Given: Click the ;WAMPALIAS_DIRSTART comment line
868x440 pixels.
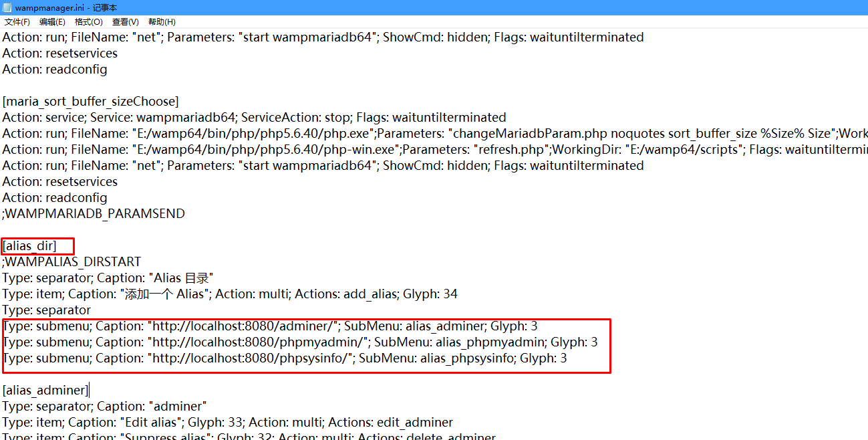Looking at the screenshot, I should 71,262.
